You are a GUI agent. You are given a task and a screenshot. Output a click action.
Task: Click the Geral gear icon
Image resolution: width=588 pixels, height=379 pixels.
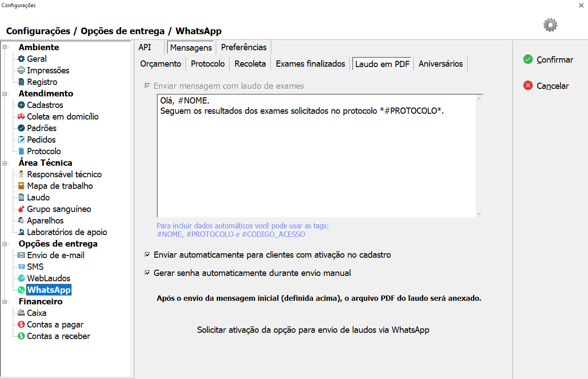click(21, 59)
